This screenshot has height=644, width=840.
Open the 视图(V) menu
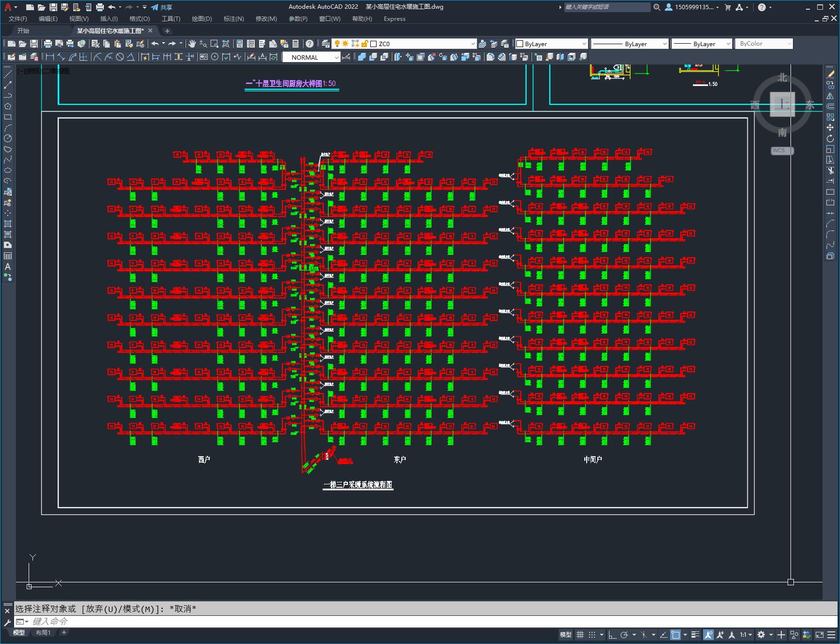pos(79,19)
